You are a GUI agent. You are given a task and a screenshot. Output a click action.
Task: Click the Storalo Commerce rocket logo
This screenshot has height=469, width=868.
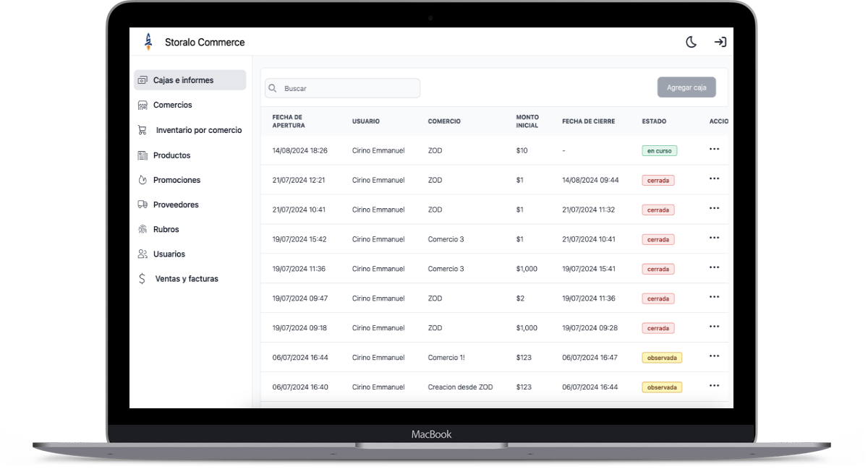pyautogui.click(x=148, y=42)
